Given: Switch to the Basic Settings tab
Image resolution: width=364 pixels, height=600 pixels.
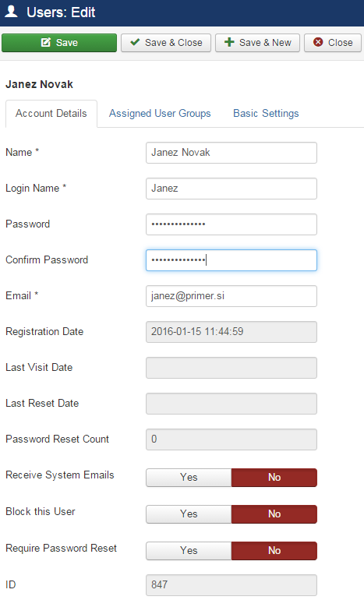Looking at the screenshot, I should (x=266, y=114).
